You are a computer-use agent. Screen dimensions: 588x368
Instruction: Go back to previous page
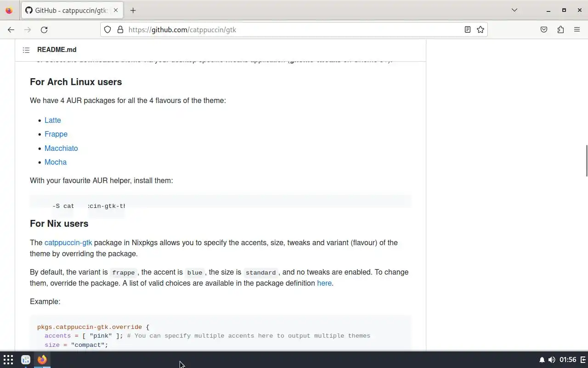[x=11, y=30]
